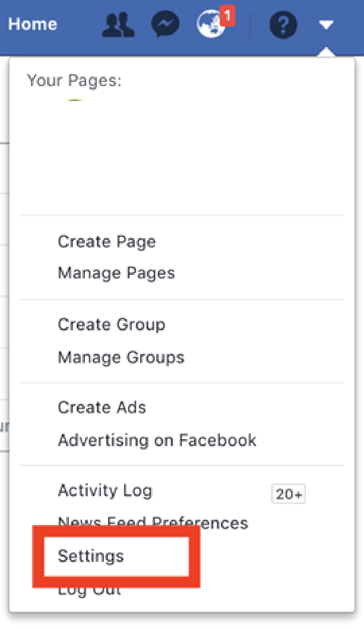Image resolution: width=364 pixels, height=629 pixels.
Task: Open Settings from the account menu
Action: 91,556
